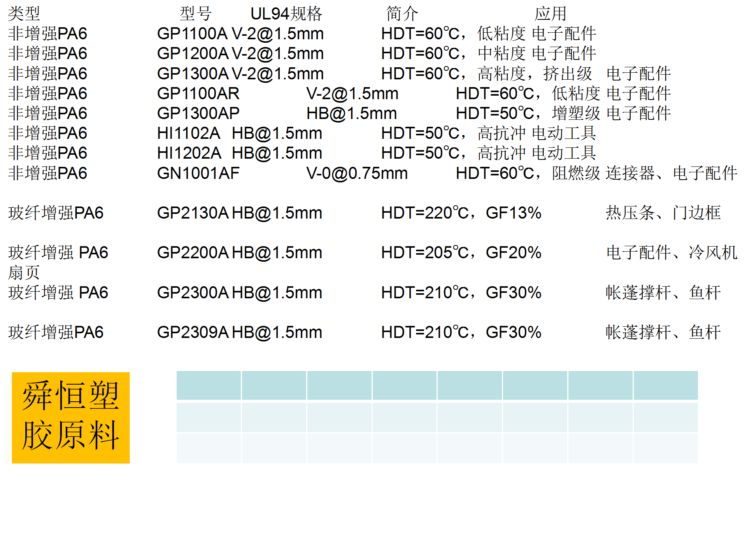Select the GP2200A model number
This screenshot has height=560, width=747.
[193, 253]
